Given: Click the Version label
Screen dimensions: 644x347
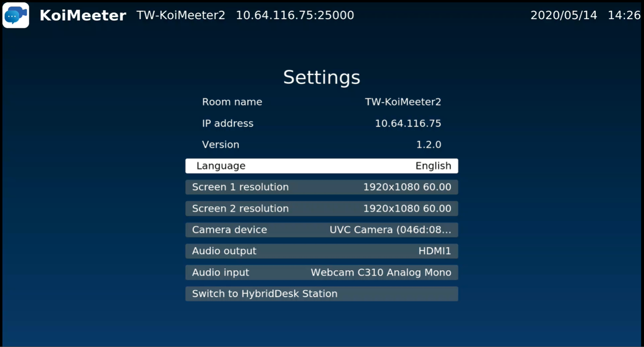Looking at the screenshot, I should coord(220,145).
